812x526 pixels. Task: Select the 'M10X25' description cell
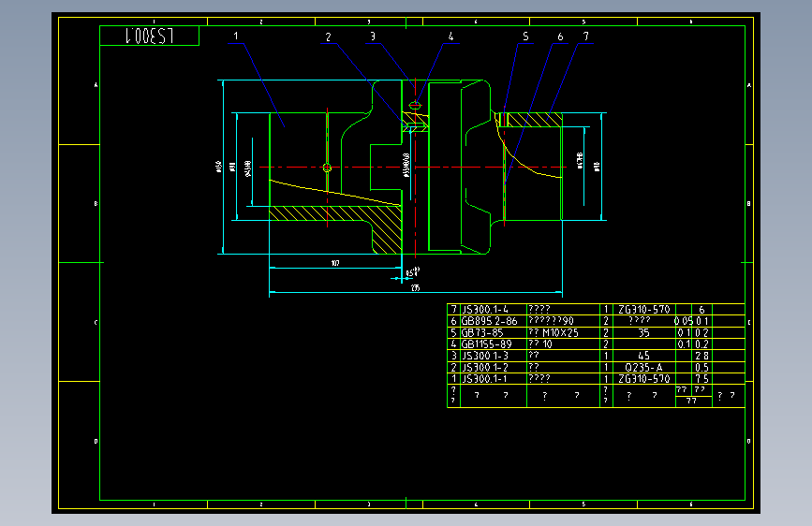click(564, 332)
